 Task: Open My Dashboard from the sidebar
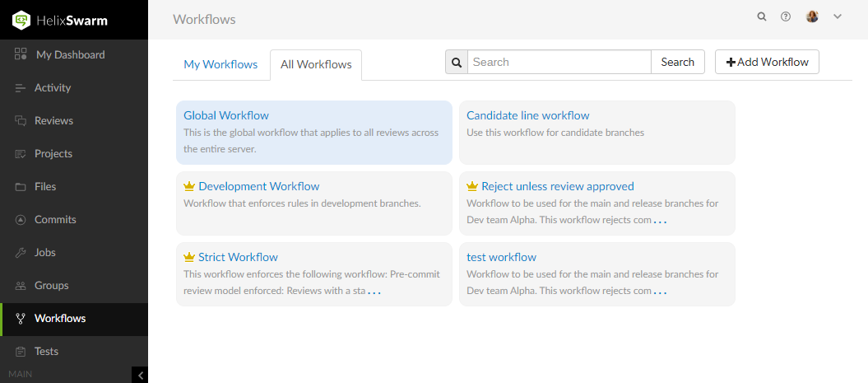pos(69,55)
